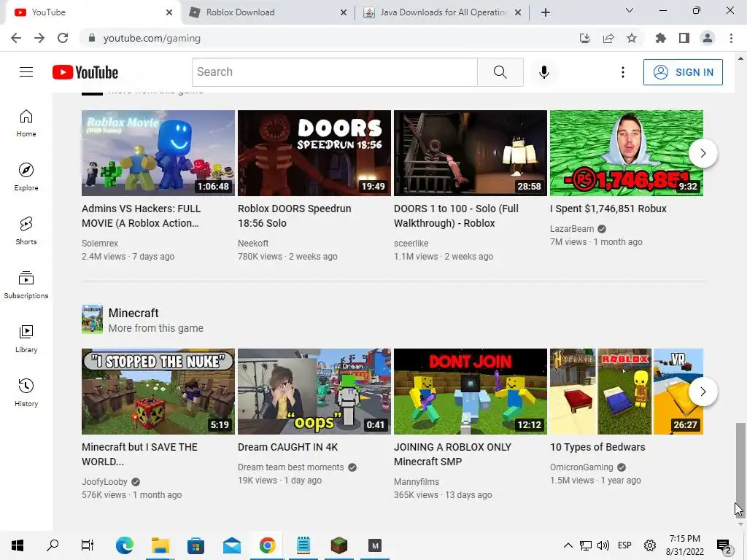Open the Windows notification center
The height and width of the screenshot is (560, 747).
pos(724,546)
